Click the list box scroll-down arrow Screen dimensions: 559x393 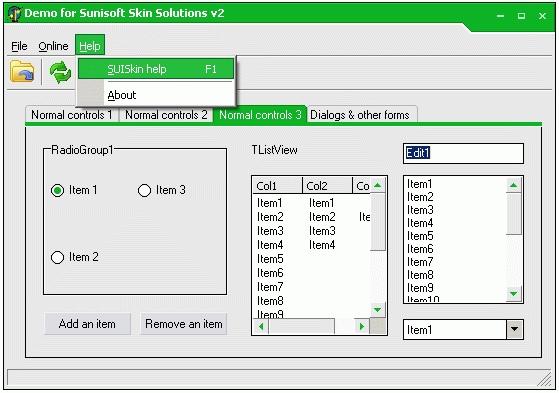click(514, 294)
